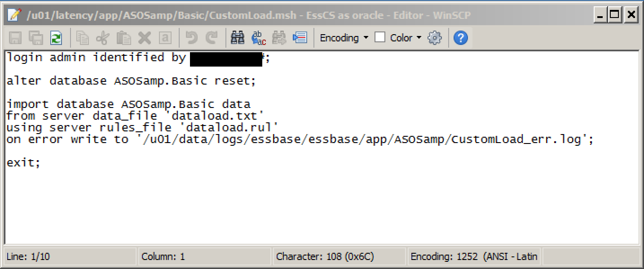Open Help with the blue question mark

[461, 38]
